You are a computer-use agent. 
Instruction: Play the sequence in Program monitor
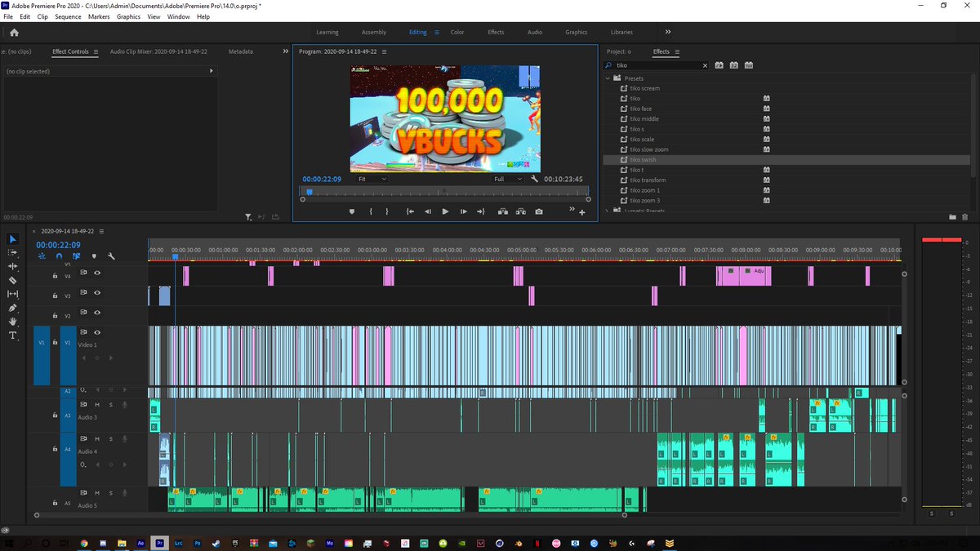(445, 211)
